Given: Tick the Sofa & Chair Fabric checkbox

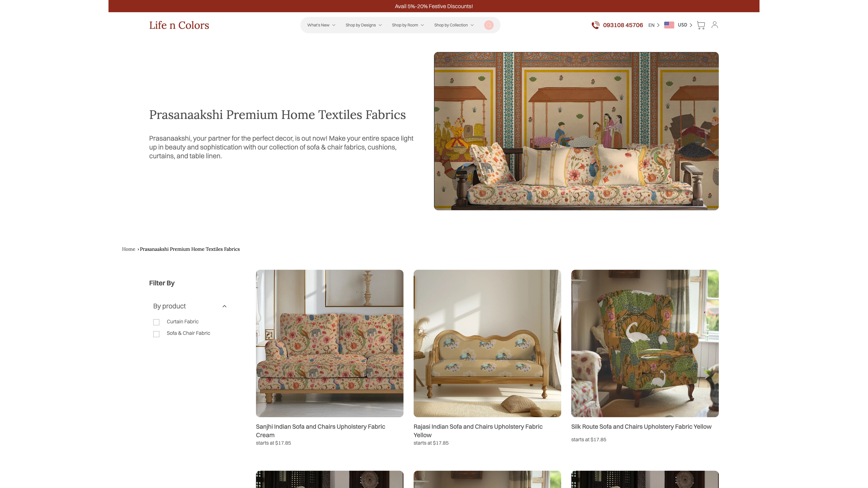Looking at the screenshot, I should click(156, 334).
